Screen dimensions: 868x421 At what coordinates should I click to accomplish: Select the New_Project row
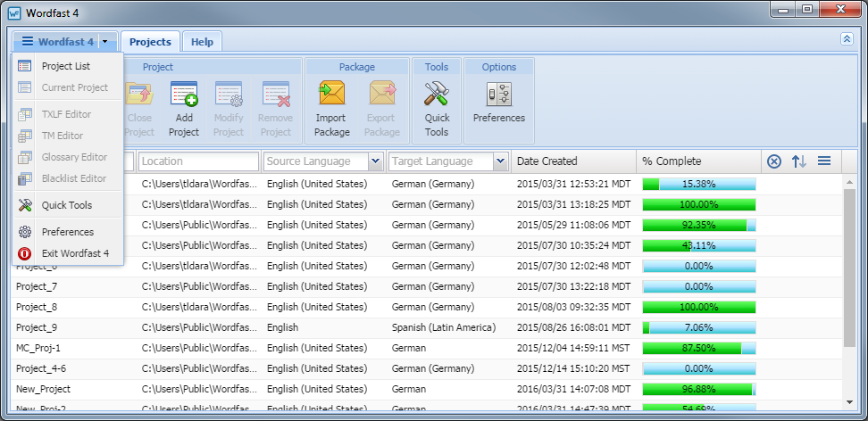(x=426, y=389)
